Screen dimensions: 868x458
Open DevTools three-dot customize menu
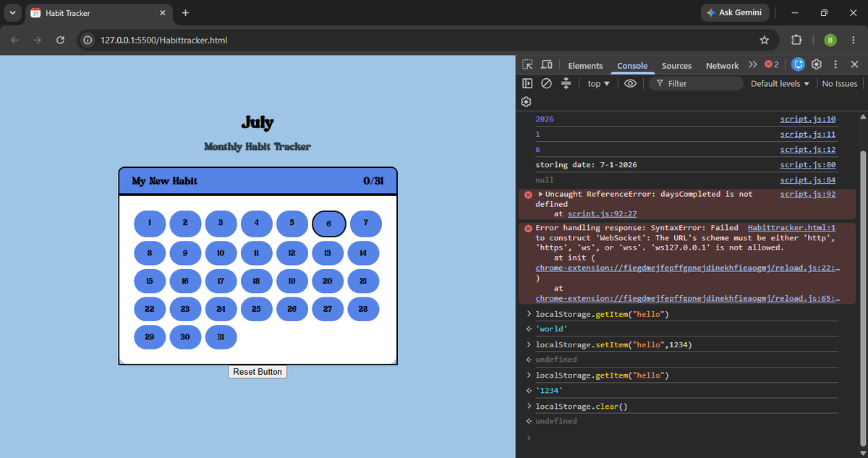pyautogui.click(x=835, y=64)
